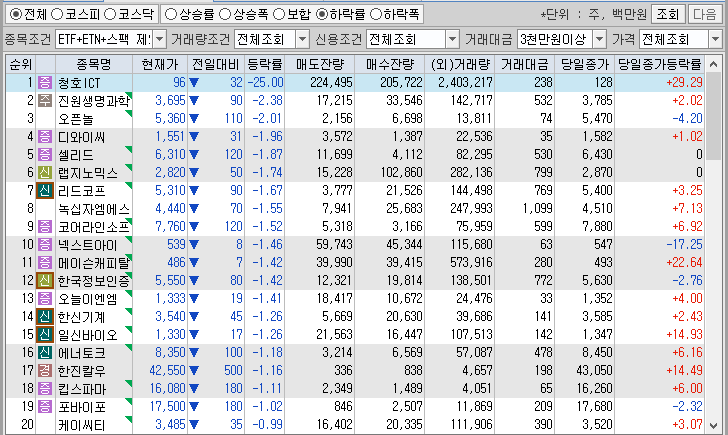Open the 신용조건 dropdown
728x435 pixels.
(452, 39)
